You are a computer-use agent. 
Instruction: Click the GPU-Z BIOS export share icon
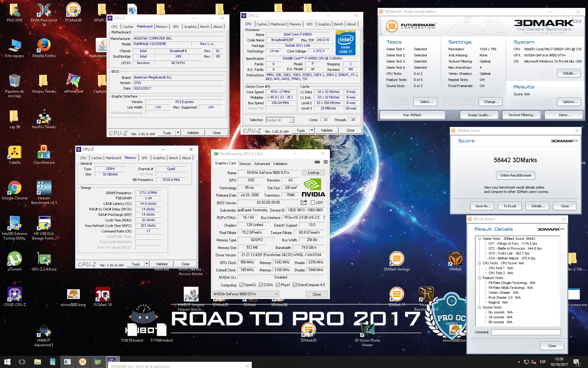(x=304, y=202)
